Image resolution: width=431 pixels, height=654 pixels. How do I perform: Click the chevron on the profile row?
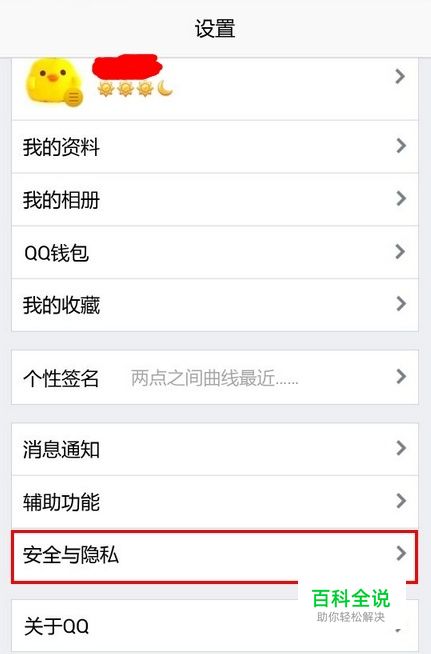[400, 76]
